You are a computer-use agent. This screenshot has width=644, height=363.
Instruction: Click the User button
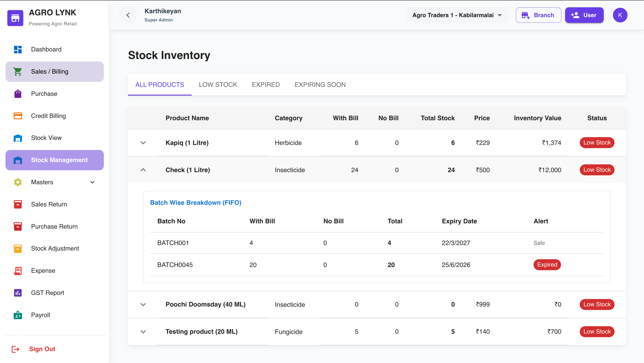[x=584, y=15]
